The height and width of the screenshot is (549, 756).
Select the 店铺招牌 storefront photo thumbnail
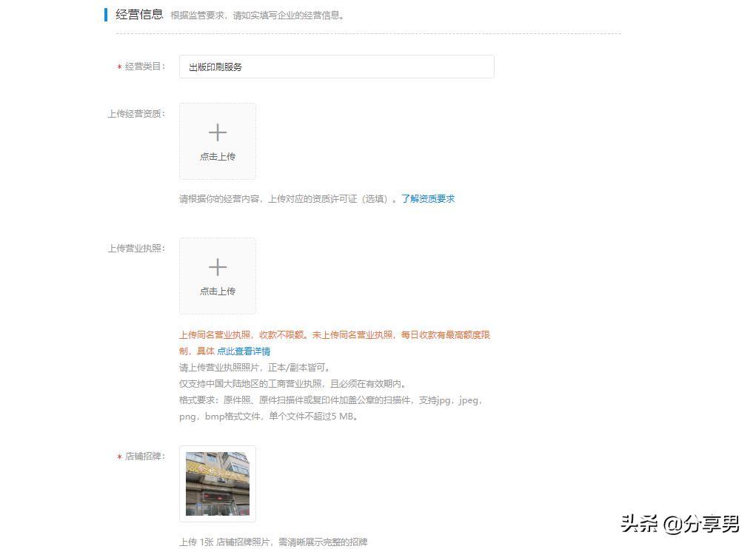[218, 483]
